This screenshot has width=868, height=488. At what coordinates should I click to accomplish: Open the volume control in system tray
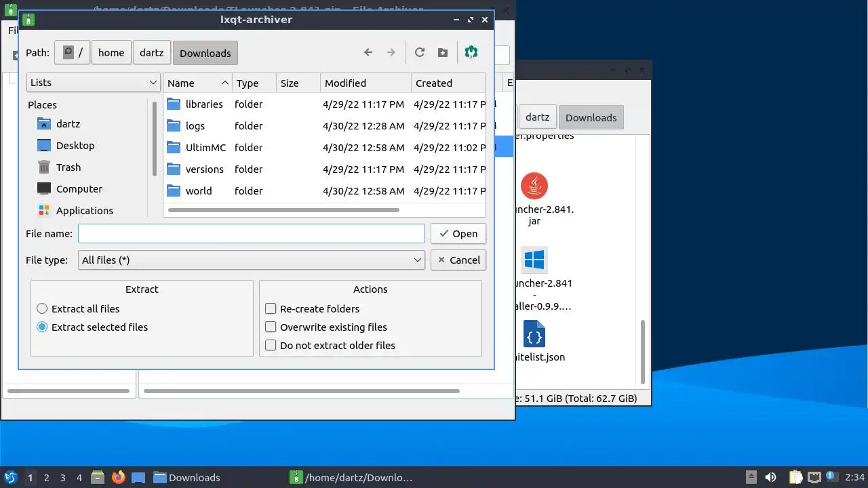pyautogui.click(x=770, y=477)
